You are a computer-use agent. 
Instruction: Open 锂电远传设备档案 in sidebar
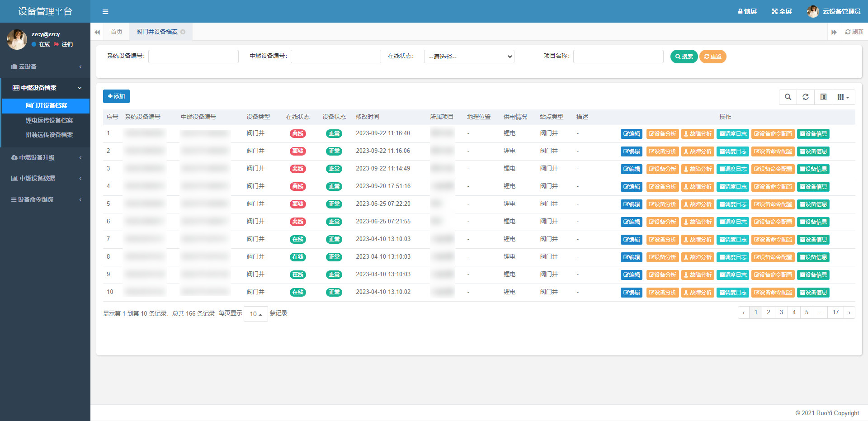[x=49, y=120]
